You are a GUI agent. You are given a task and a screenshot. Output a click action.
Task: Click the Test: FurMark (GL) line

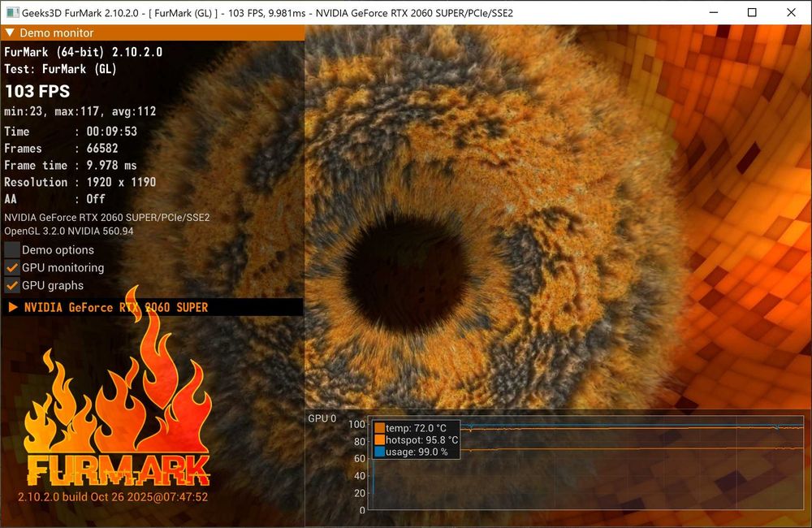(x=60, y=69)
